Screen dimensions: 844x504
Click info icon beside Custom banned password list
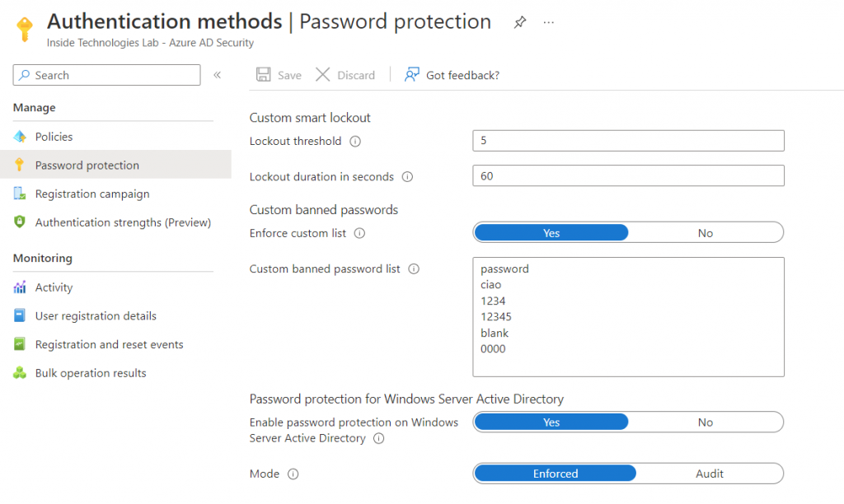pos(414,269)
